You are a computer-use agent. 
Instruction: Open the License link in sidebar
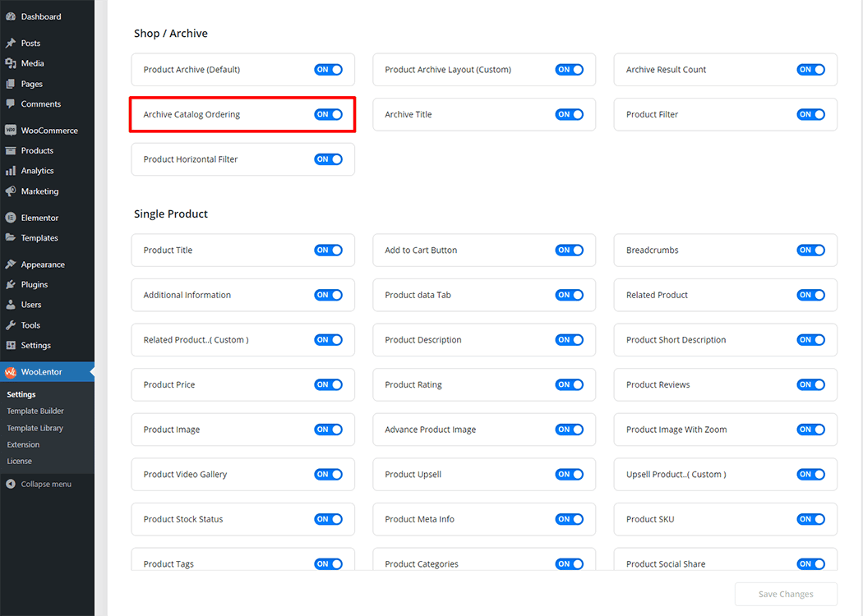20,462
